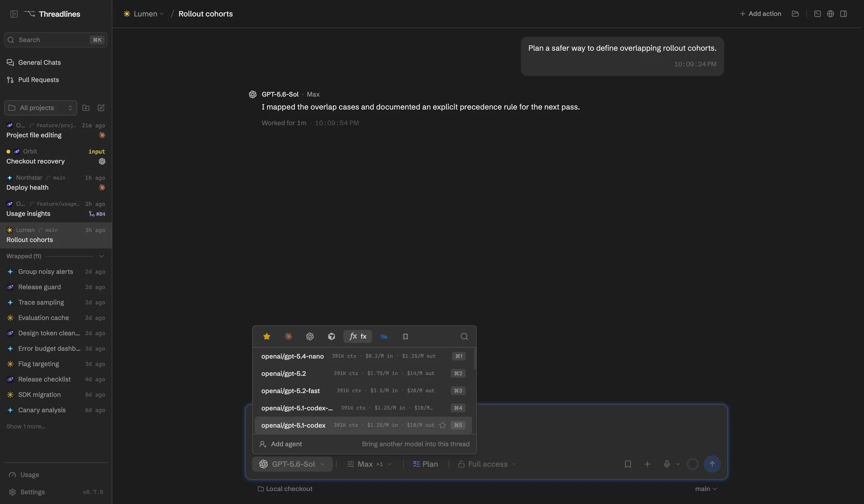Click the bookmark icon in composer
Screen dimensions: 864x504
point(628,464)
